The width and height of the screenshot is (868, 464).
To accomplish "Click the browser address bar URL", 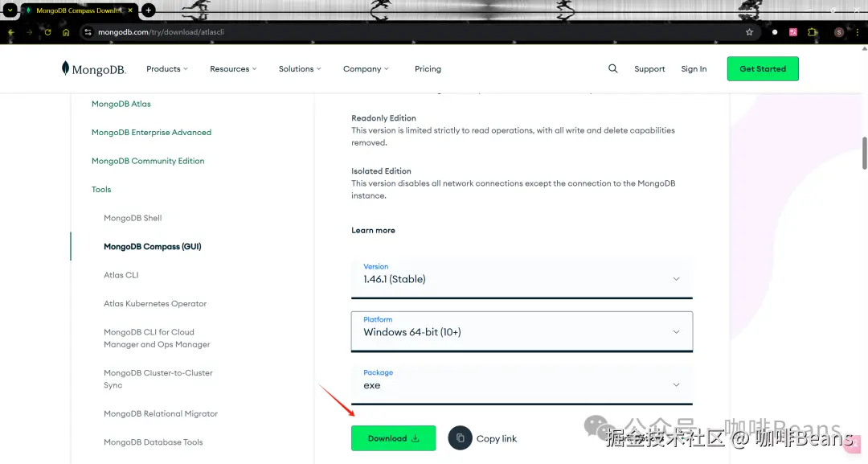I will coord(161,32).
